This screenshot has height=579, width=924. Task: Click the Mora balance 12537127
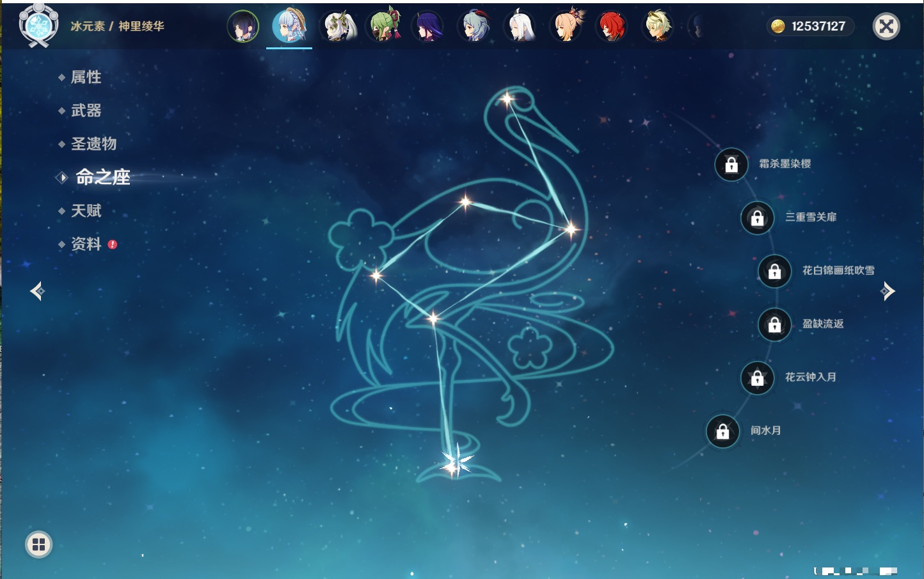810,26
